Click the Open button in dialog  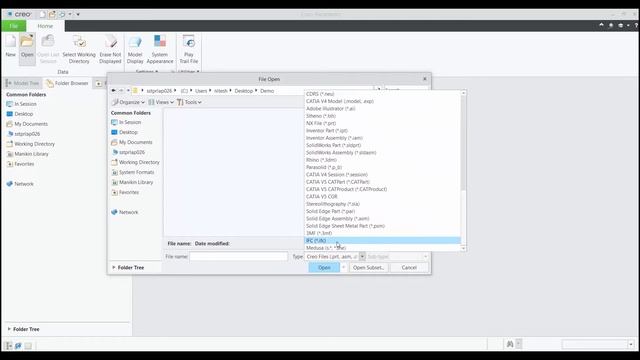click(324, 268)
